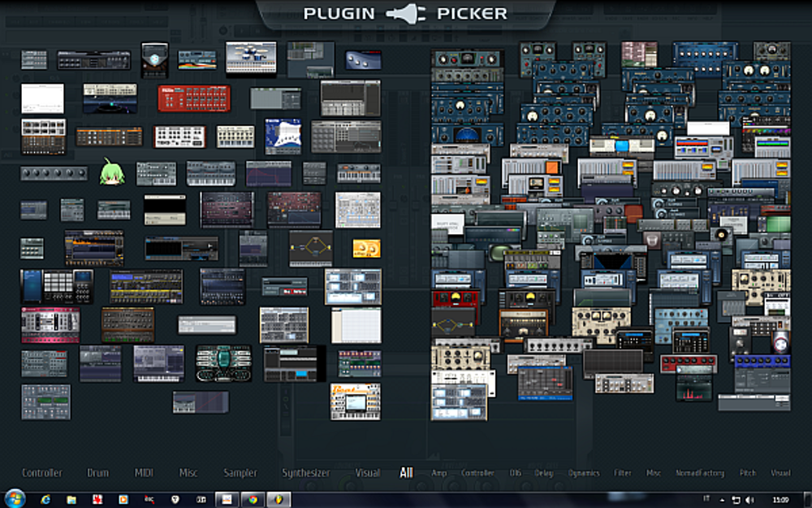Open Google Chrome from the taskbar
The height and width of the screenshot is (508, 812).
[253, 499]
